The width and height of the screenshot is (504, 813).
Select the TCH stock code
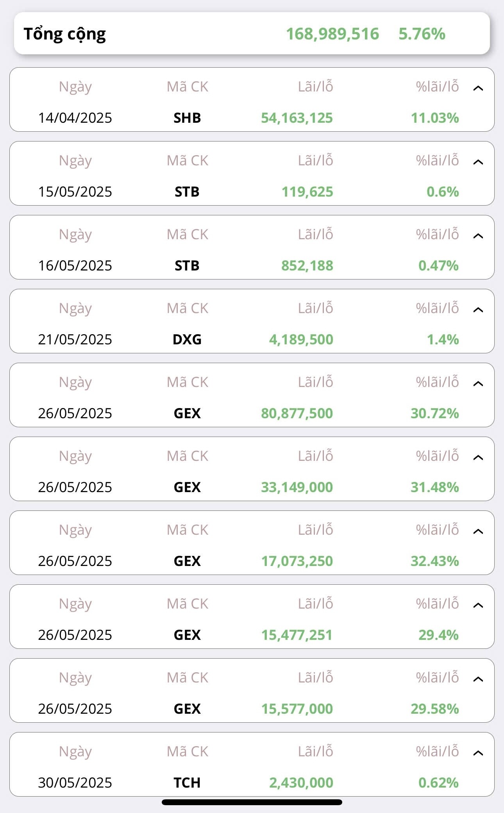[187, 783]
